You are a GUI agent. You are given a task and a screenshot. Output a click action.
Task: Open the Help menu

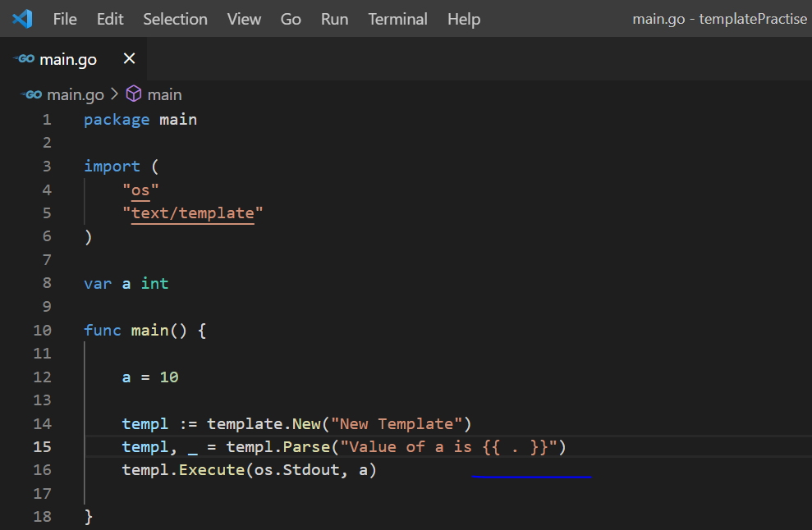(x=463, y=19)
